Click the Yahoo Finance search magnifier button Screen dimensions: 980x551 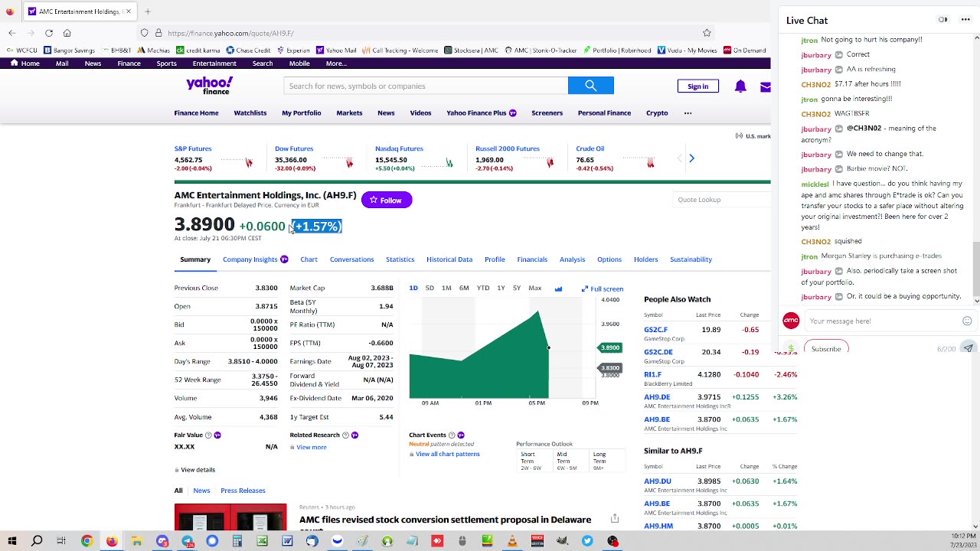[590, 86]
